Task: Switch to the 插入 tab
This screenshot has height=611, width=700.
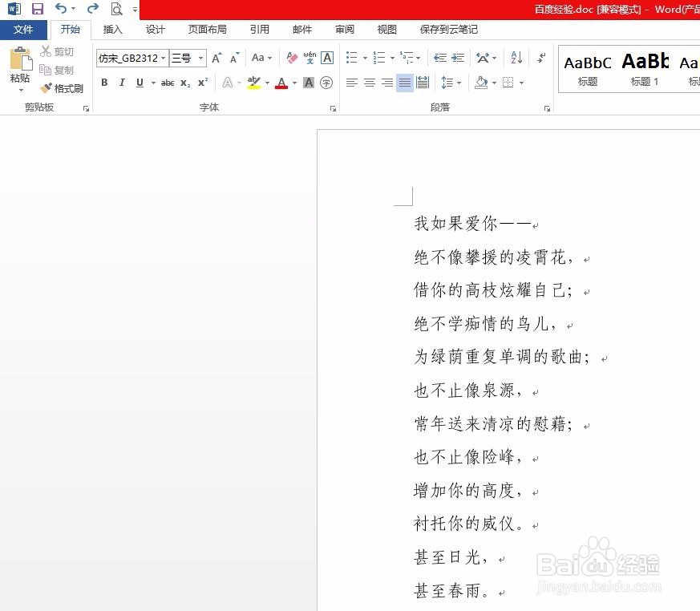Action: 112,30
